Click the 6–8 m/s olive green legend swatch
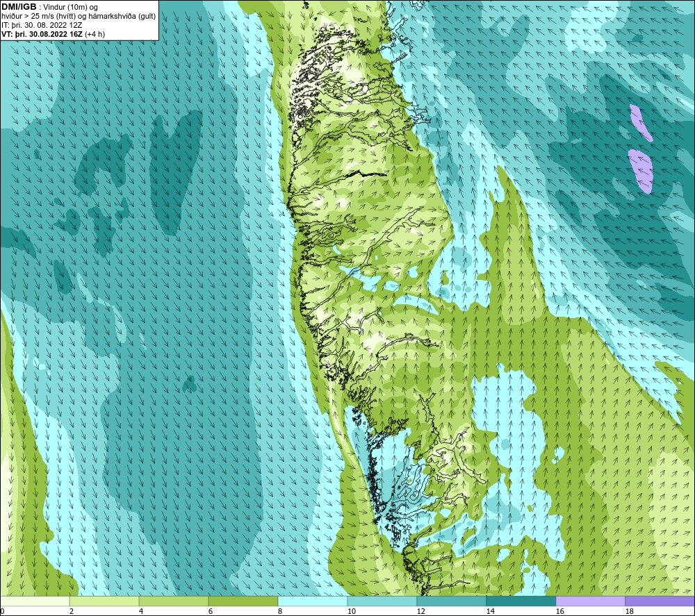Viewport: 695px width, 616px height. (x=243, y=601)
